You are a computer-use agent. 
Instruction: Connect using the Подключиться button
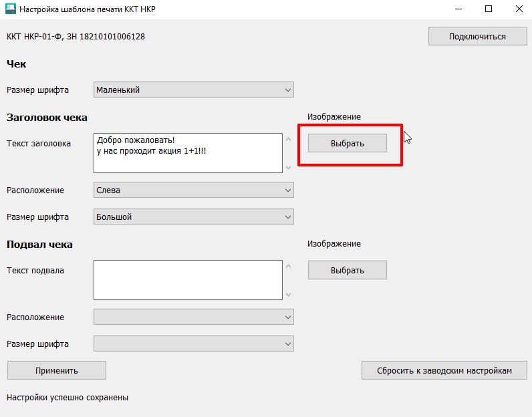tap(477, 36)
